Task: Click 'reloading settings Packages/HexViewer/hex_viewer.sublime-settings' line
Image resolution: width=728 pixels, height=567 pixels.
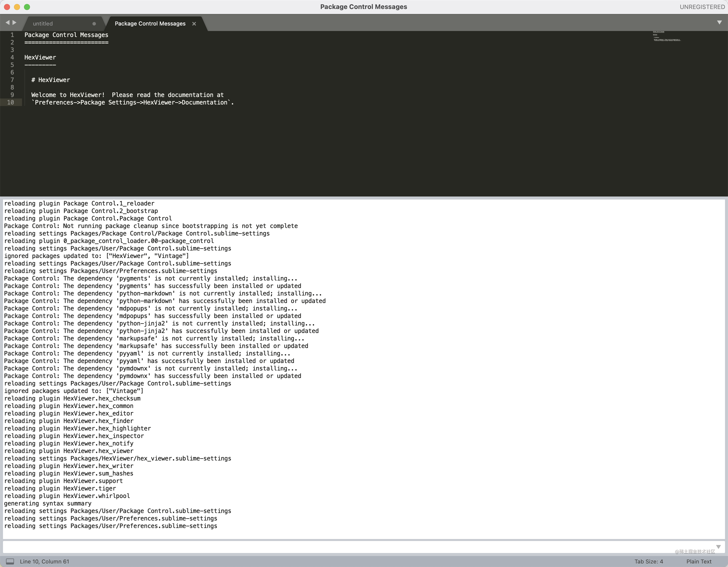Action: coord(118,458)
